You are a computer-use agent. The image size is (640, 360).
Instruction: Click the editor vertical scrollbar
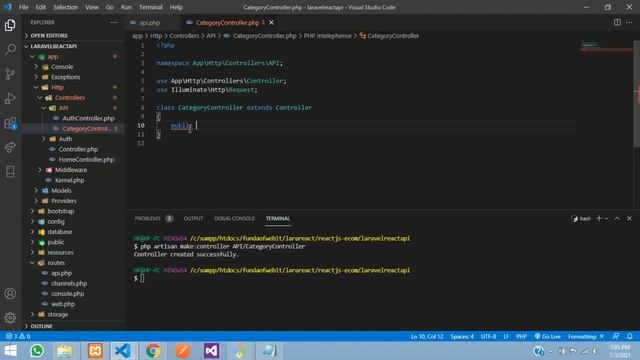pyautogui.click(x=636, y=94)
